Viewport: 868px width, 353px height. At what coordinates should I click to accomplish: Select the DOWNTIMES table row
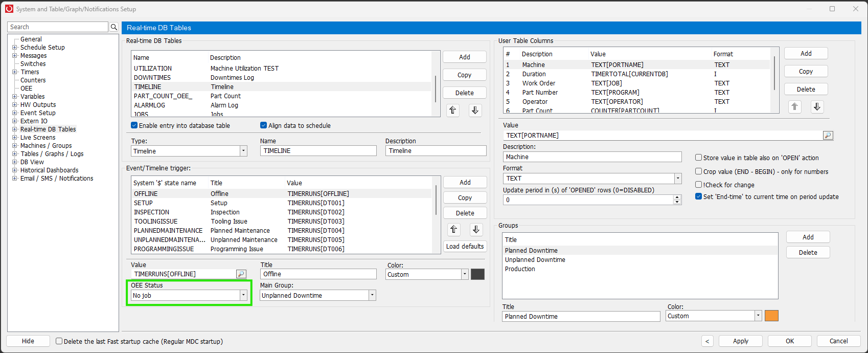pyautogui.click(x=281, y=78)
